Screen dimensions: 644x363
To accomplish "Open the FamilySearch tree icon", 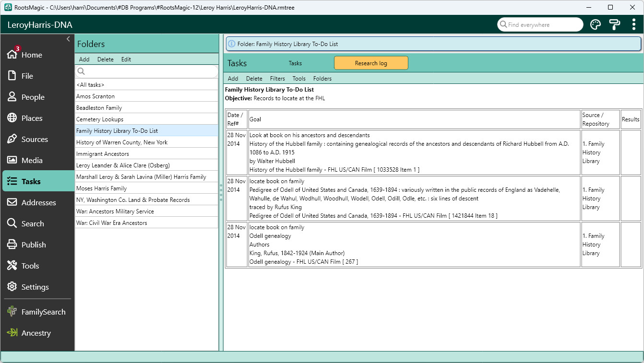I will [x=12, y=312].
